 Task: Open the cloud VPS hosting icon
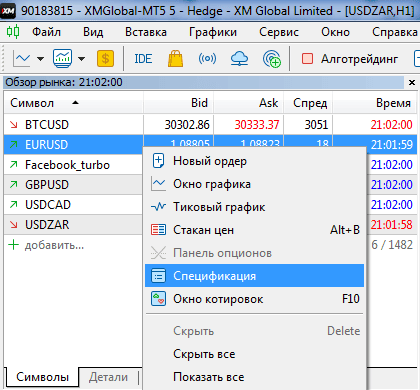(x=239, y=59)
